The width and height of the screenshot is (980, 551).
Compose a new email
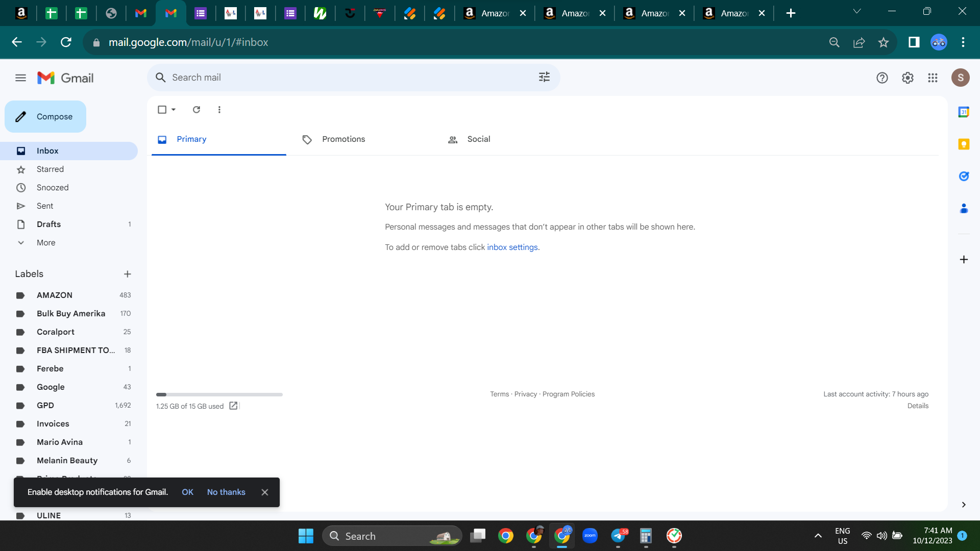click(x=45, y=117)
